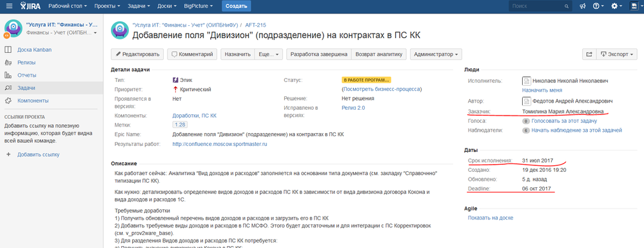The image size is (644, 248).
Task: Click the watchers count badge
Action: [526, 130]
